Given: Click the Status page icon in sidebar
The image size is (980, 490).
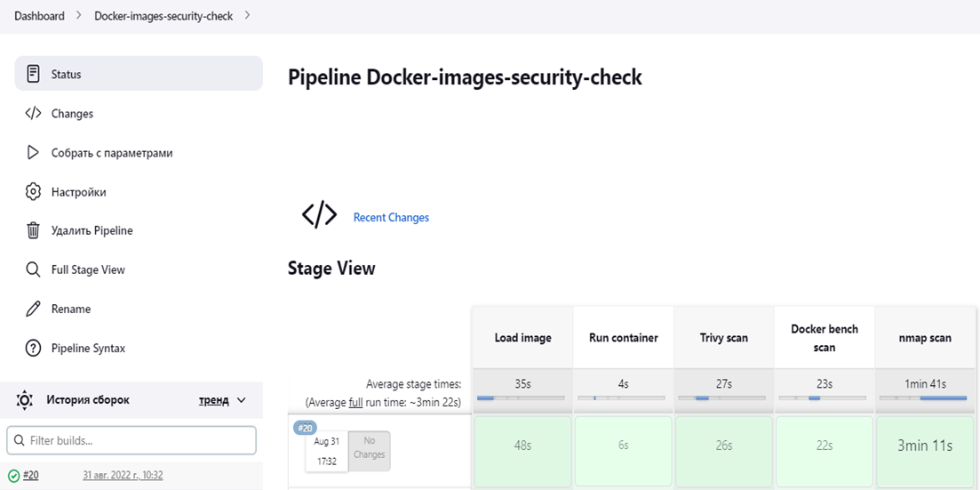Looking at the screenshot, I should tap(33, 73).
